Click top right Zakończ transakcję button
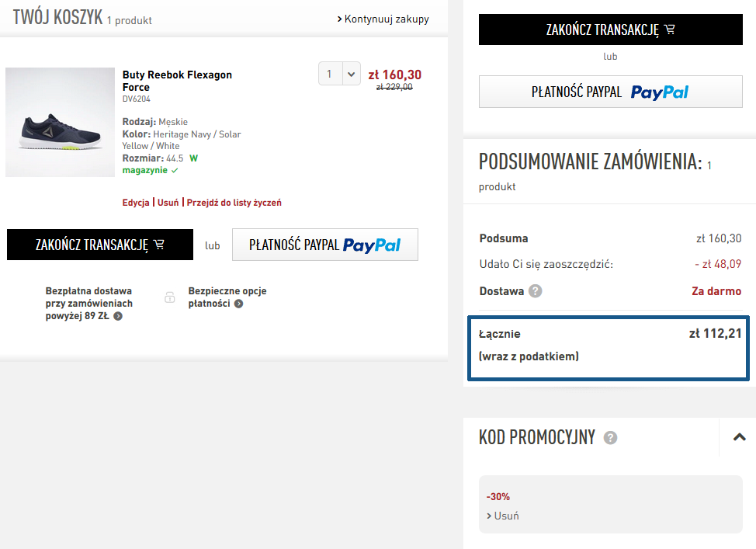 click(610, 30)
